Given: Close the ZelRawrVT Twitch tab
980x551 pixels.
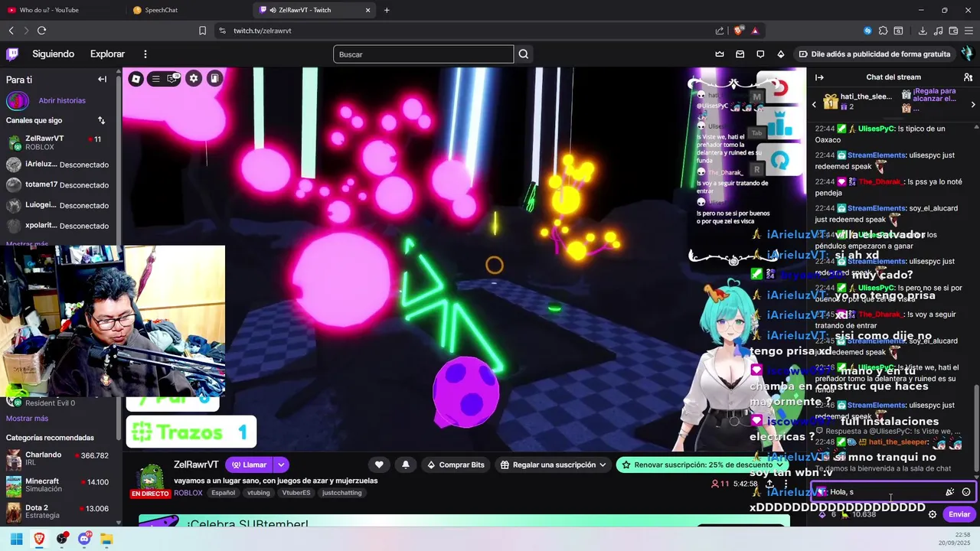Looking at the screenshot, I should click(367, 10).
